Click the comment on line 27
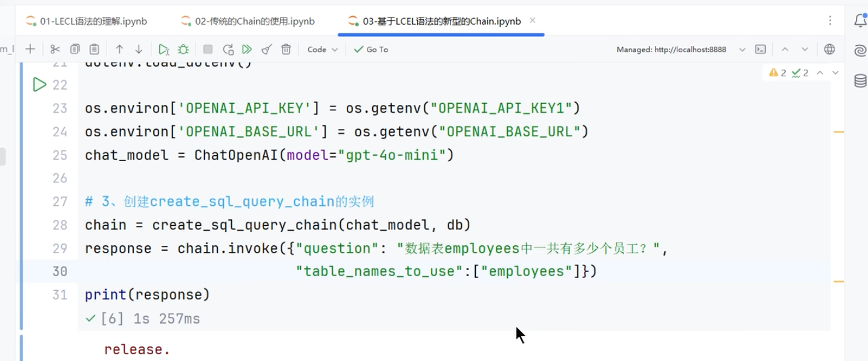This screenshot has width=868, height=361. [230, 201]
